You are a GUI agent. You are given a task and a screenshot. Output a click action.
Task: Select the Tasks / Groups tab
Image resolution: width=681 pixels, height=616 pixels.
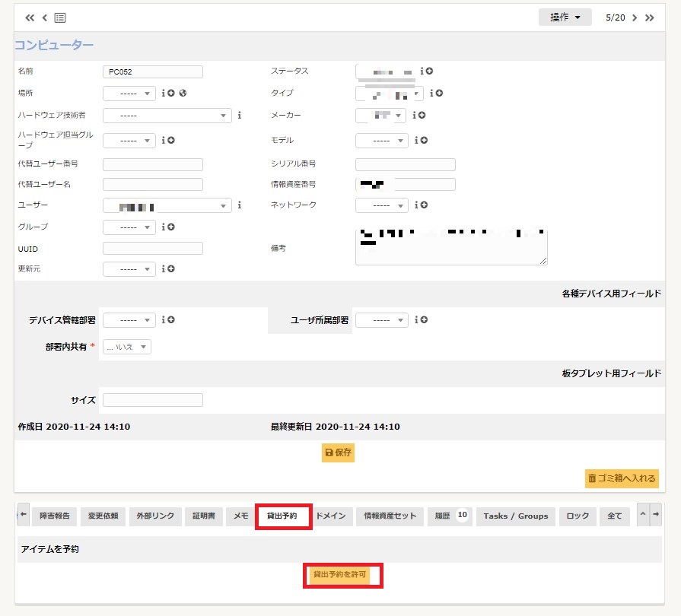(x=515, y=516)
